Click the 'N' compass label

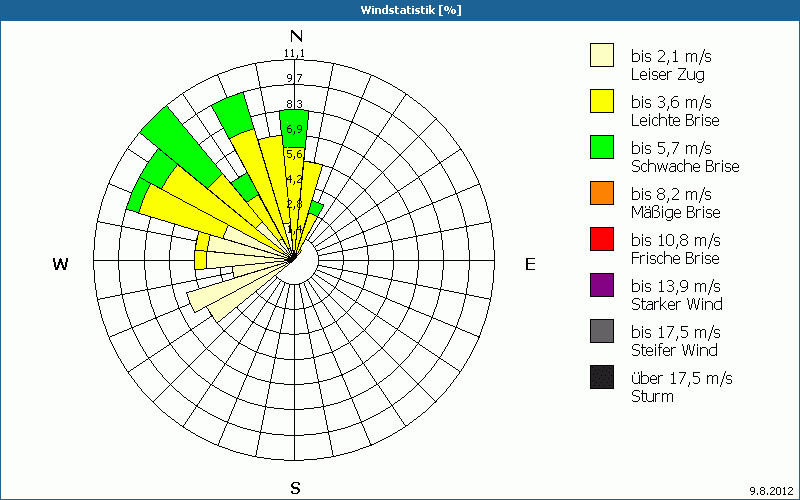pos(296,36)
